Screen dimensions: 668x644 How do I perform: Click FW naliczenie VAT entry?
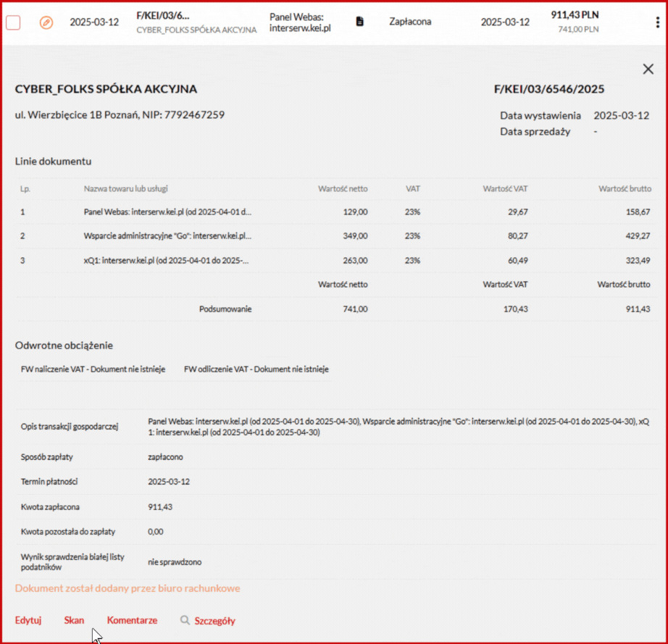coord(93,369)
